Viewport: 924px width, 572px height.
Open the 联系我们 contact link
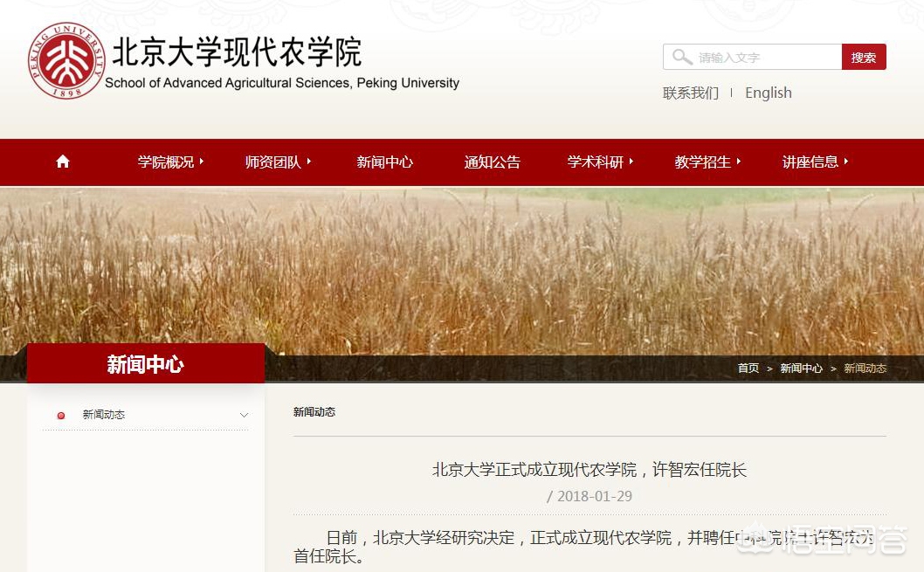tap(690, 93)
